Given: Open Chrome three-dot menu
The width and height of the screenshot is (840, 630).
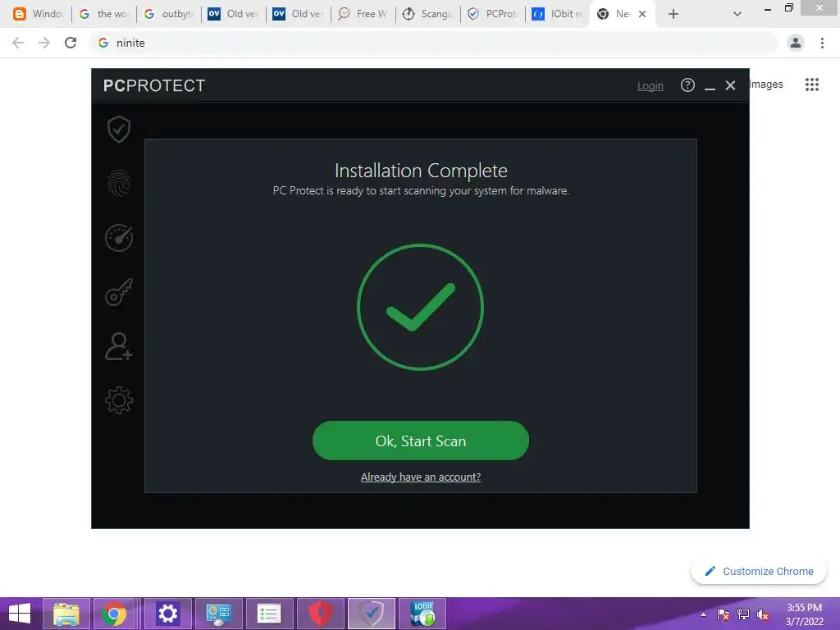Looking at the screenshot, I should coord(822,43).
